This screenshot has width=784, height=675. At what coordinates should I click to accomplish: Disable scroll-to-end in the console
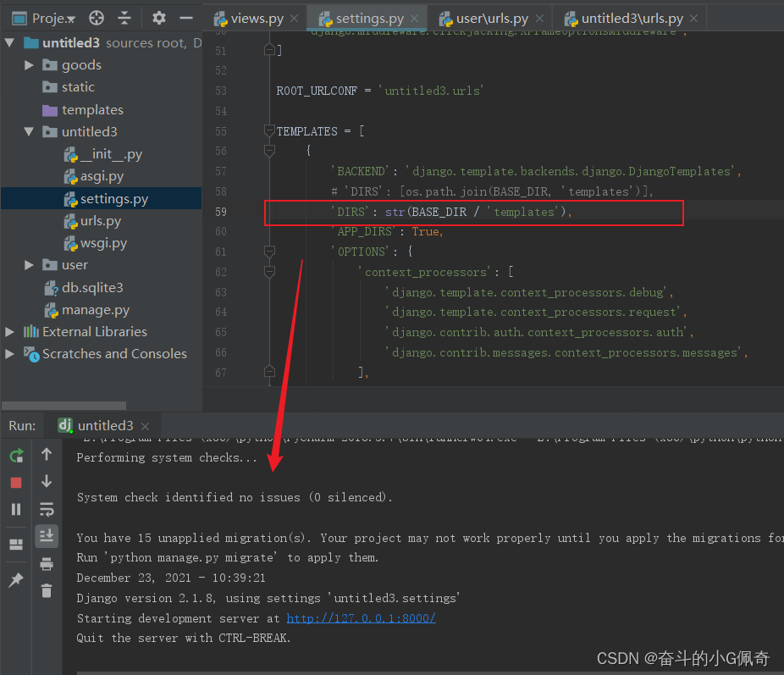47,535
